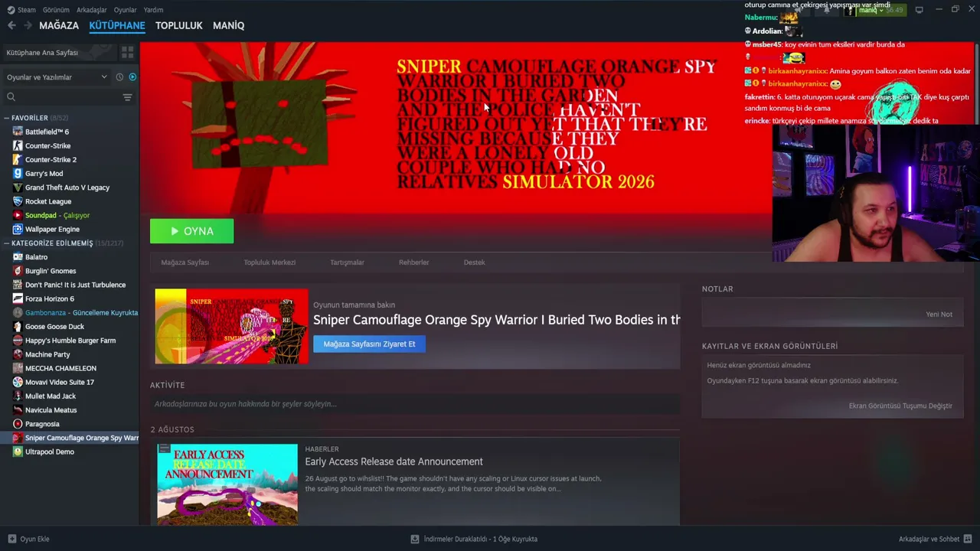
Task: Select the KÜTÜPHANE tab
Action: 117,25
